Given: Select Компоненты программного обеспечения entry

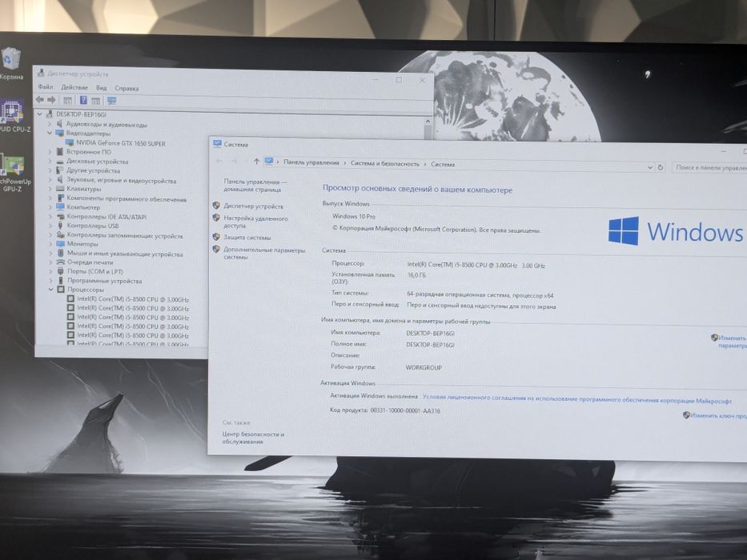Looking at the screenshot, I should point(127,199).
